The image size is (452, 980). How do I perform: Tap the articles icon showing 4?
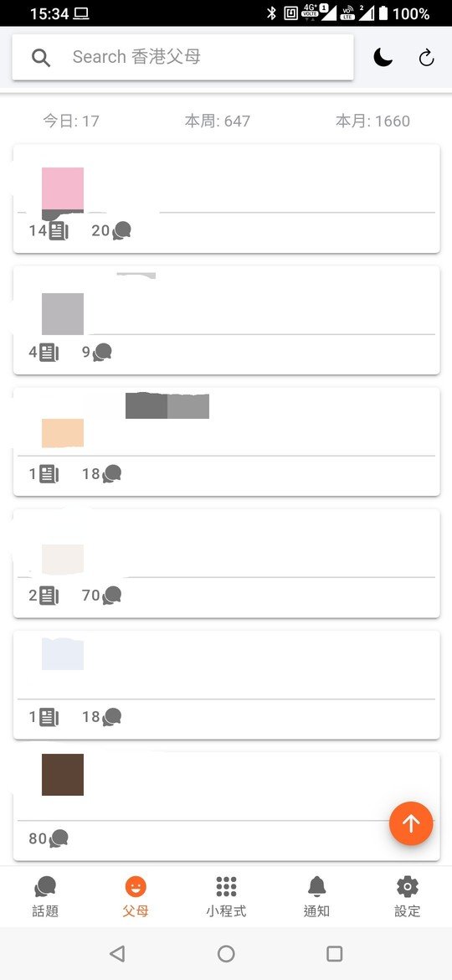coord(49,353)
